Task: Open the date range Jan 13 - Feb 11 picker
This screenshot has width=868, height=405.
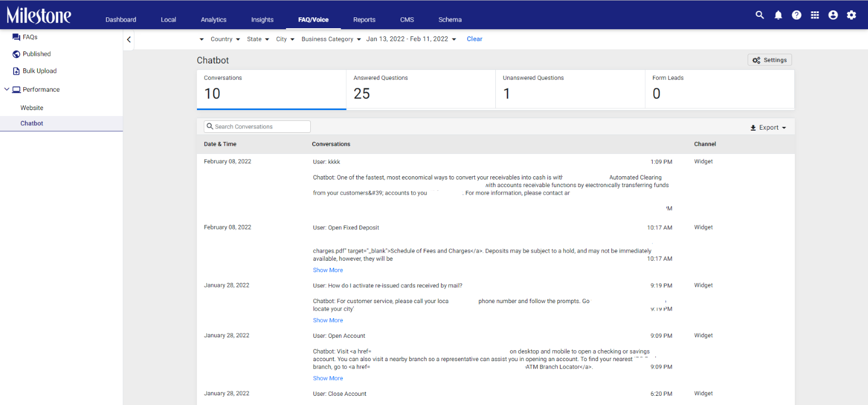Action: point(411,39)
